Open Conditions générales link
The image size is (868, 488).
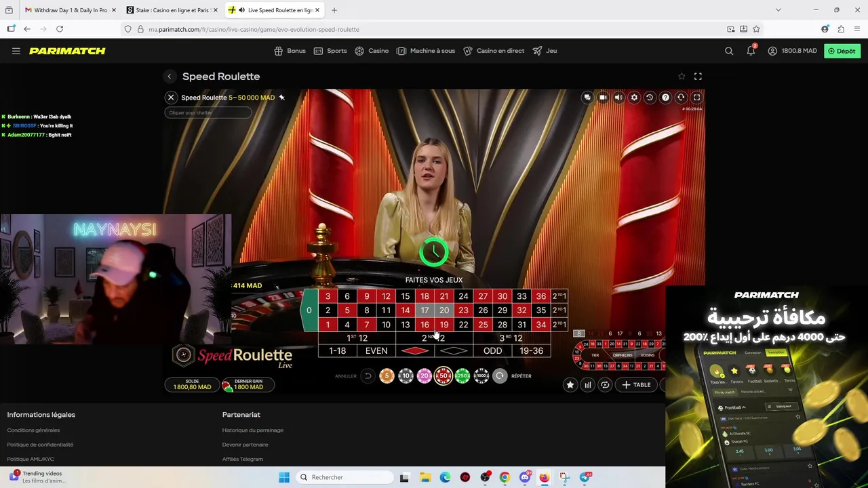pyautogui.click(x=33, y=430)
